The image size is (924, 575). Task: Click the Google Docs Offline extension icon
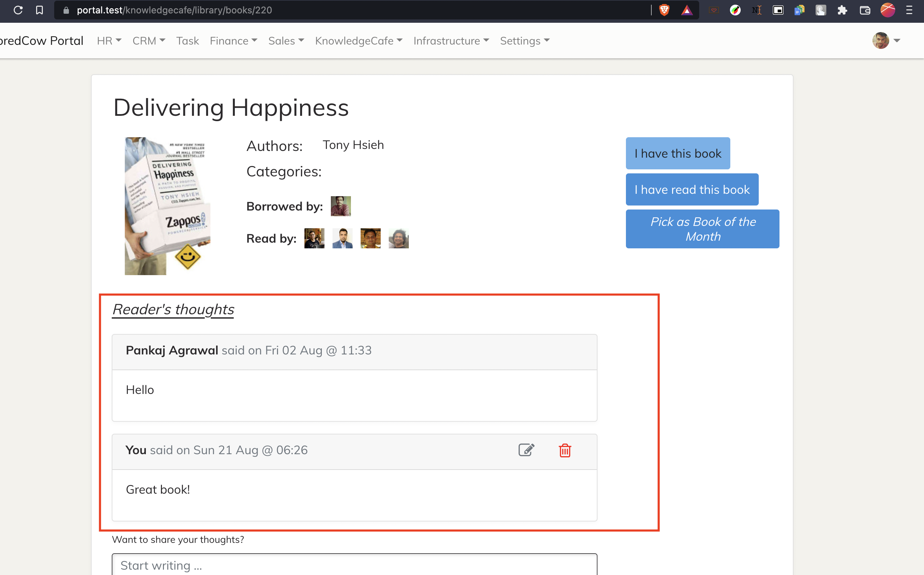tap(799, 10)
